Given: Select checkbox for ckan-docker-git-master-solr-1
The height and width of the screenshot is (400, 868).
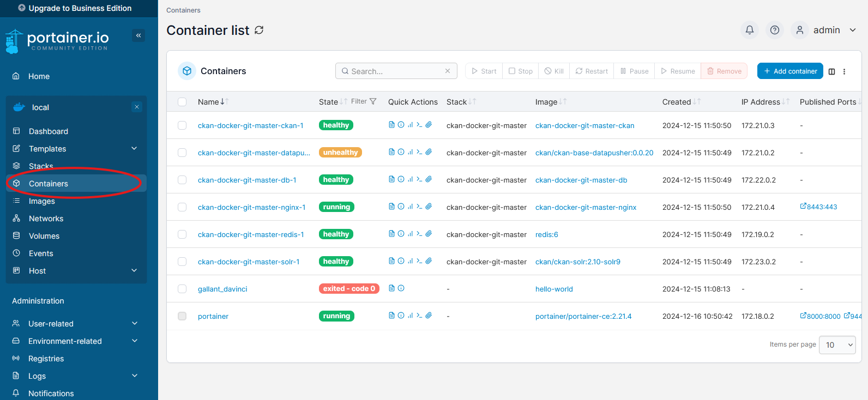Looking at the screenshot, I should point(182,262).
